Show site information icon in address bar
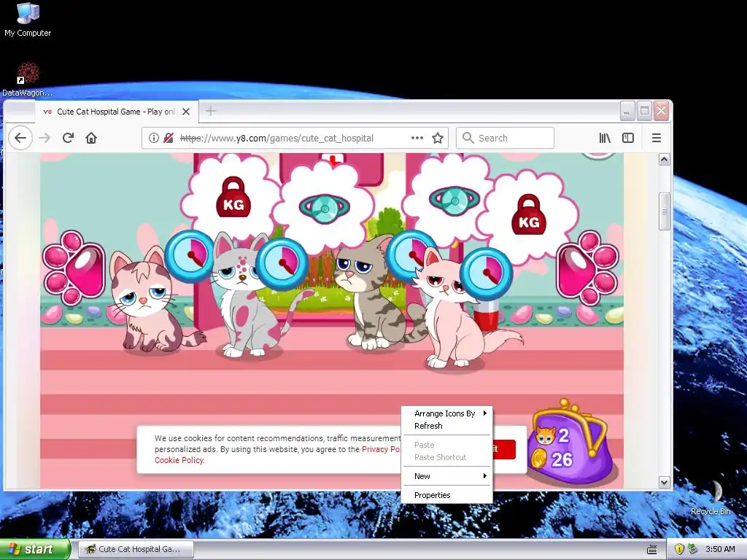Image resolution: width=747 pixels, height=560 pixels. click(153, 138)
